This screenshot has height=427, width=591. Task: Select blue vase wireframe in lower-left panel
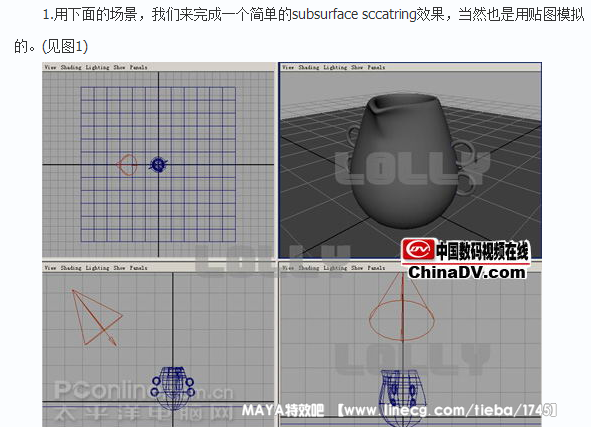[173, 389]
